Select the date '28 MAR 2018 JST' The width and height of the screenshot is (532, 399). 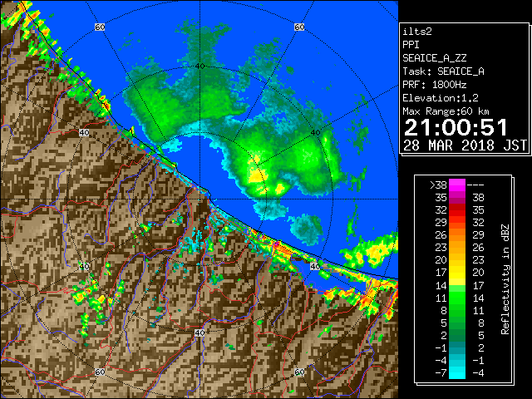tap(465, 145)
